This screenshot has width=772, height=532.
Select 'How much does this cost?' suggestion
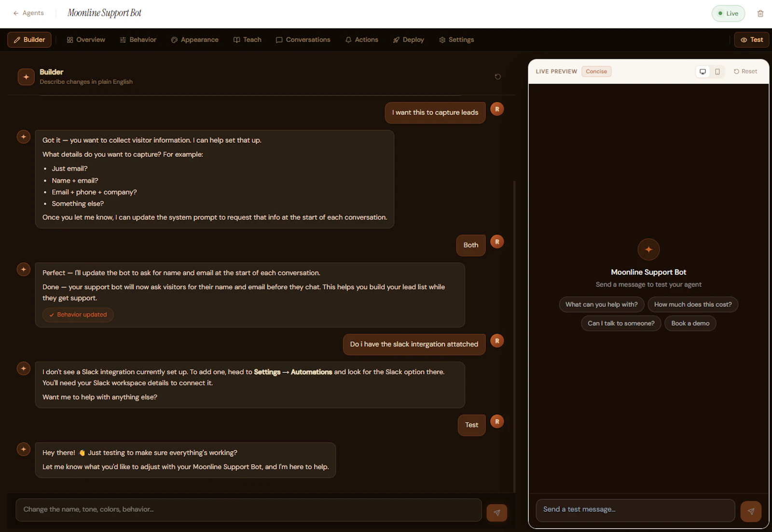pyautogui.click(x=693, y=304)
